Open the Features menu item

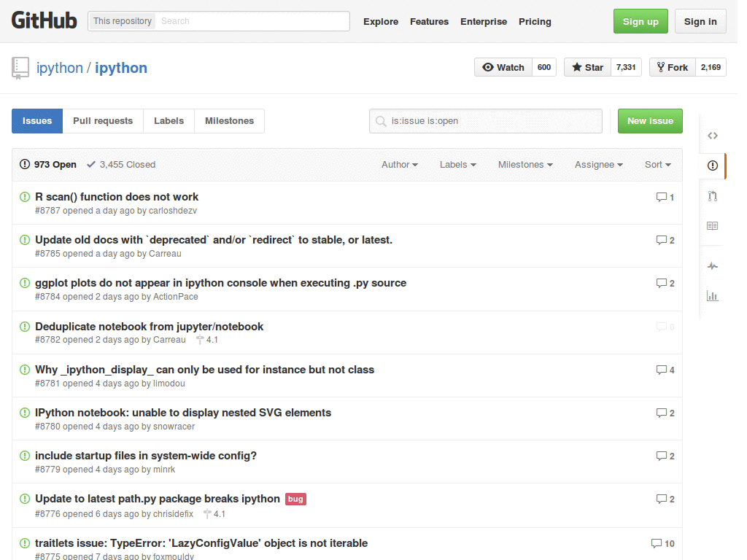pos(429,21)
